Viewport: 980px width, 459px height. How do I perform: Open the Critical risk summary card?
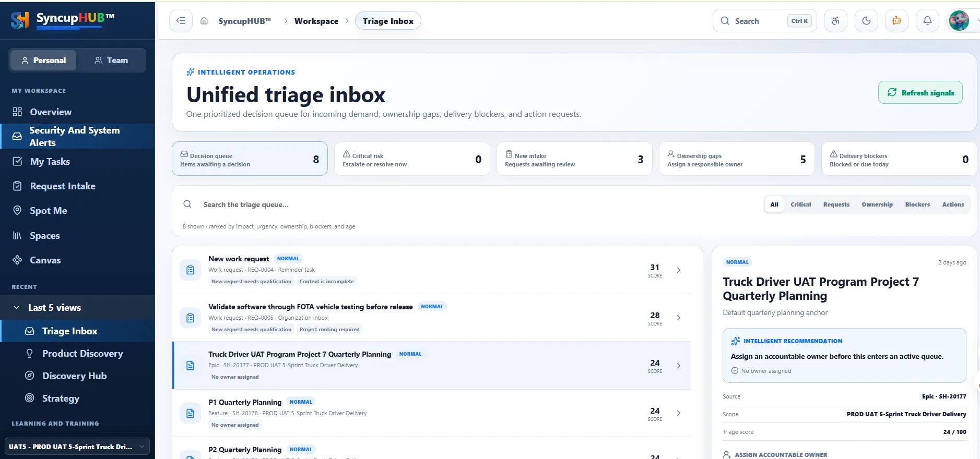click(x=412, y=159)
